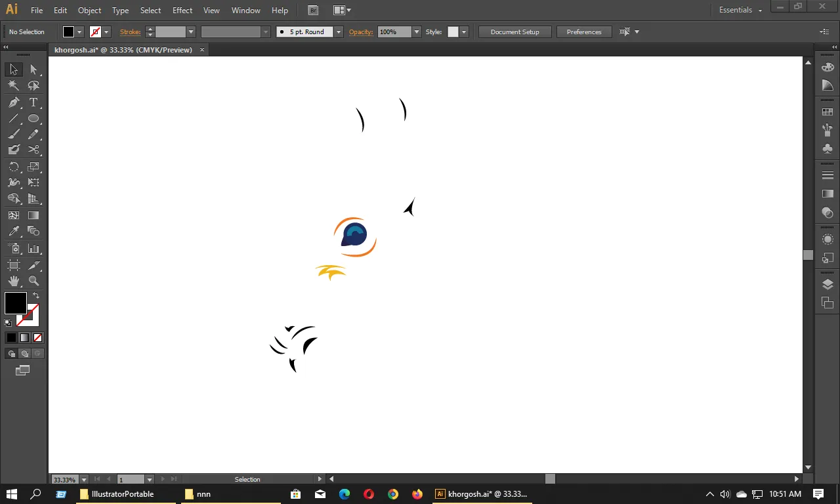Open the fill color dropdown in control bar
The image size is (840, 504).
(80, 31)
